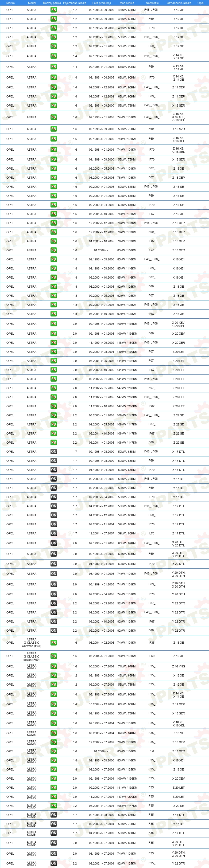
Task: Click the ON icon in the F67 Y 22 DTR row
Action: [54, 621]
